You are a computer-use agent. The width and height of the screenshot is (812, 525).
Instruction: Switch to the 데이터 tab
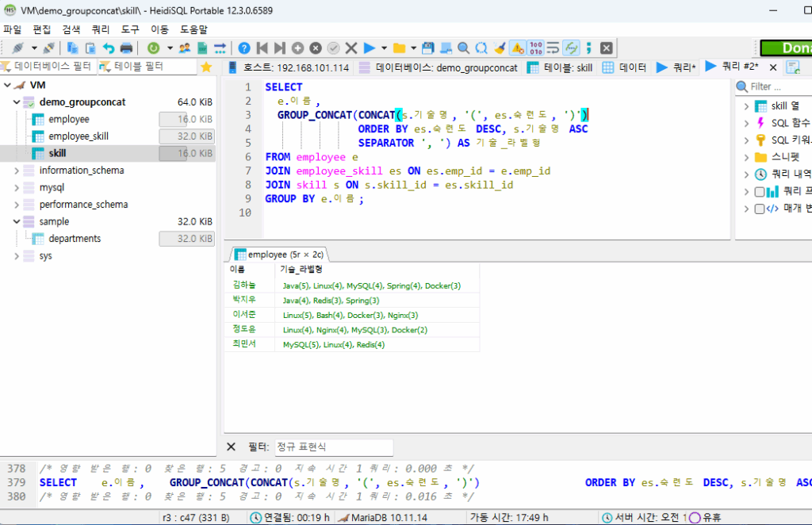coord(625,67)
